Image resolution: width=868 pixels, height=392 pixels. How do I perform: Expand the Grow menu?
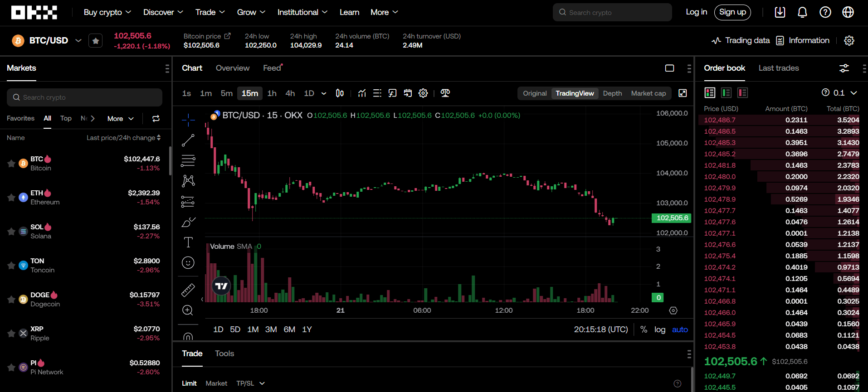(251, 12)
